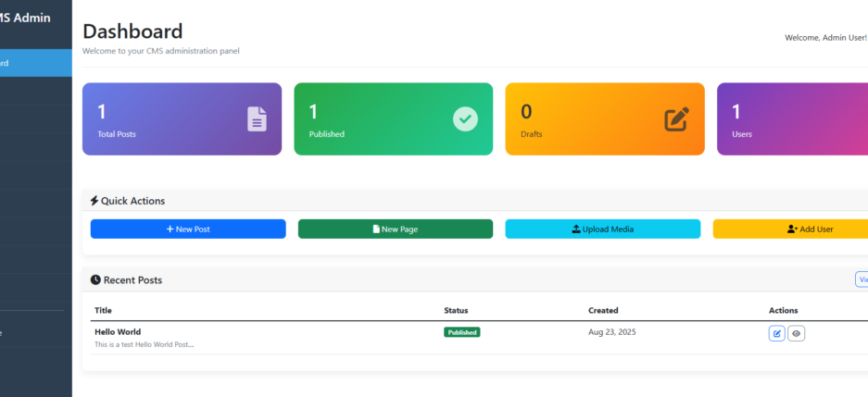Open the purple Users stat card
The image size is (868, 397).
(x=792, y=119)
